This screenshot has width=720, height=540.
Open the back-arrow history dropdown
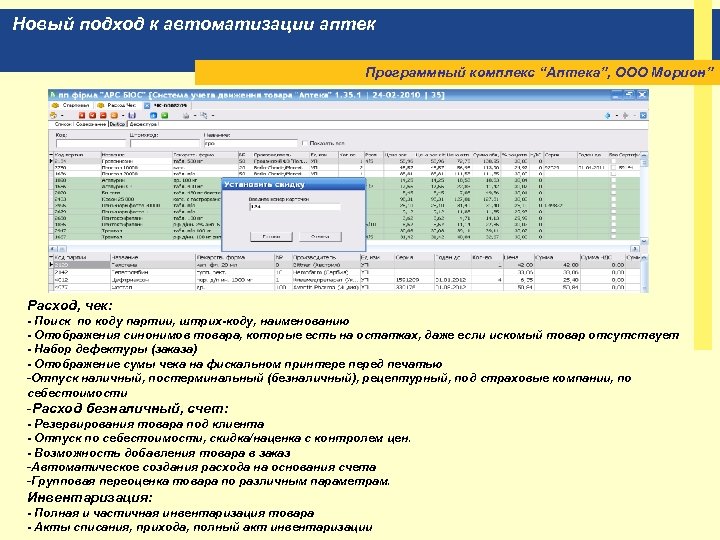point(616,116)
